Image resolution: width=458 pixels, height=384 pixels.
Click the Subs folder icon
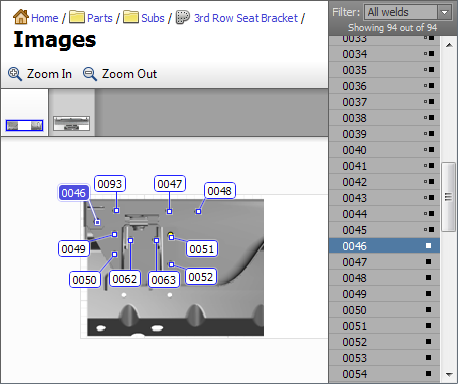[131, 17]
